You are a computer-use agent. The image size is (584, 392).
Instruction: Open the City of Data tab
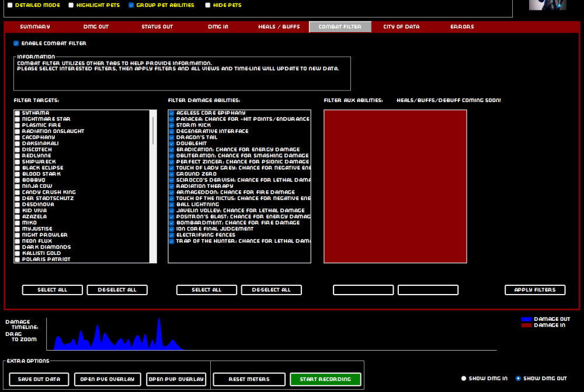[401, 27]
